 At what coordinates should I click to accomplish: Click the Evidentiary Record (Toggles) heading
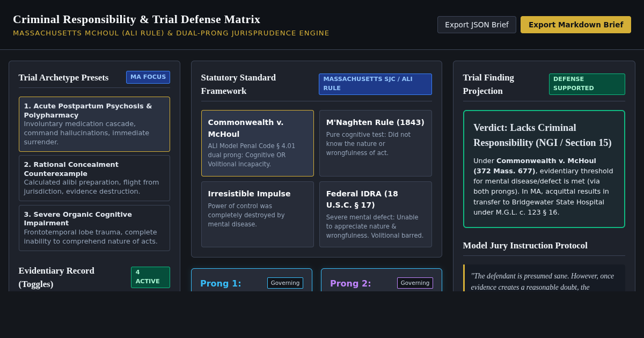coord(56,277)
